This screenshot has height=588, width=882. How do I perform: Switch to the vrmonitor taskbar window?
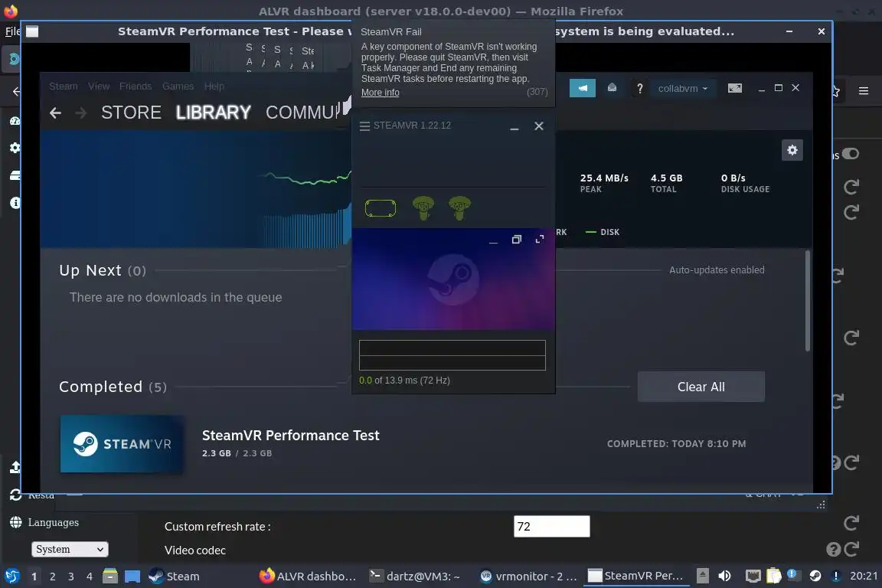[x=528, y=577]
